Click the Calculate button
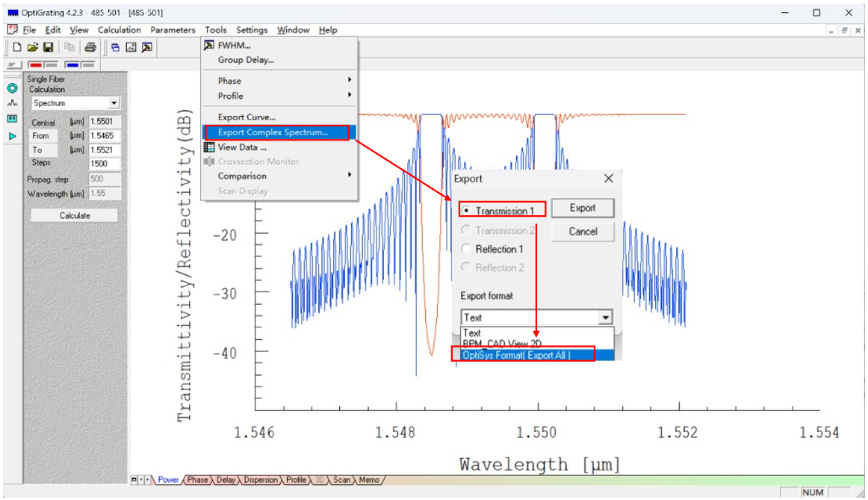The image size is (868, 500). pyautogui.click(x=74, y=215)
